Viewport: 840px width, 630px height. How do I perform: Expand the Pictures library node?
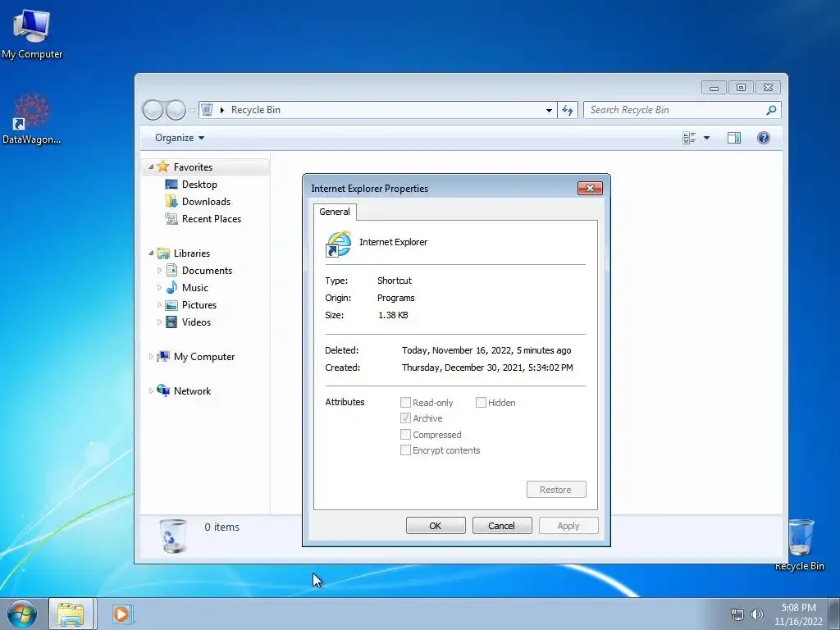tap(159, 305)
